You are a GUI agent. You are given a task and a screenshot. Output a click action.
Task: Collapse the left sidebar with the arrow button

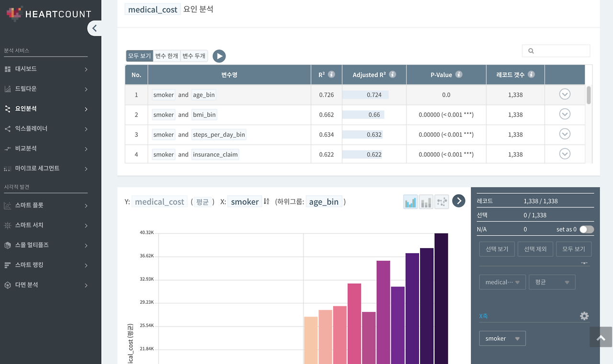point(94,28)
